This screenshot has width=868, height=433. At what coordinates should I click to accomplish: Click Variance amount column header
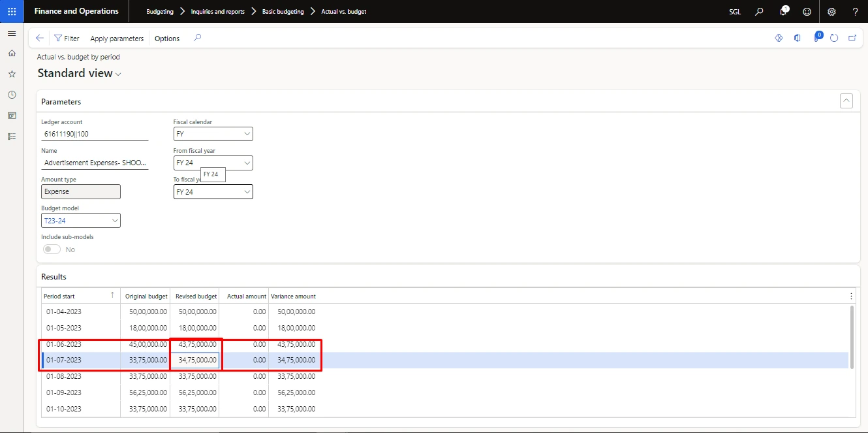tap(293, 296)
